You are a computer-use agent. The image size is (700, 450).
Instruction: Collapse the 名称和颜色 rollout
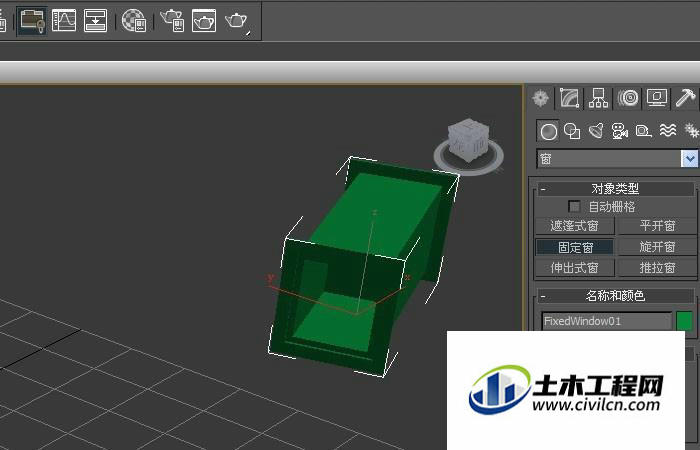615,296
